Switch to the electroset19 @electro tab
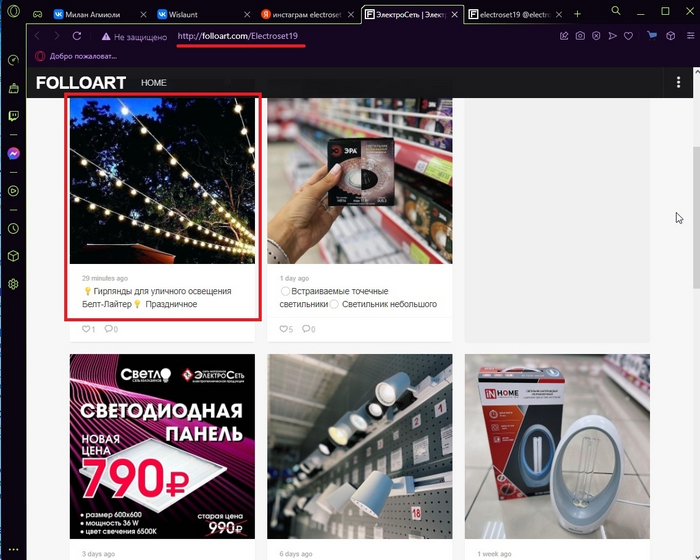This screenshot has width=700, height=560. point(514,14)
